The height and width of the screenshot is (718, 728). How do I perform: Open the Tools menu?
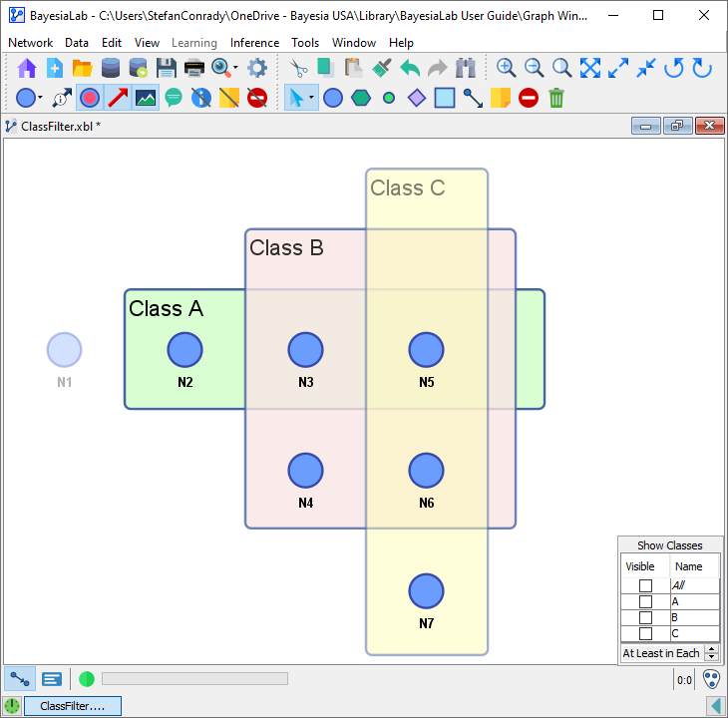click(305, 43)
